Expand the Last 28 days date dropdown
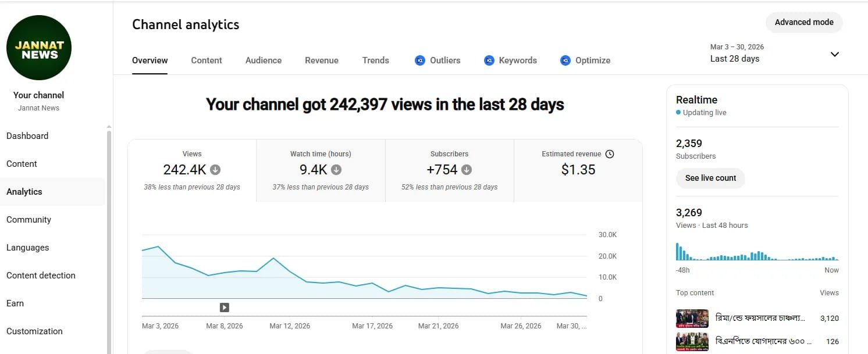This screenshot has width=868, height=354. (834, 54)
